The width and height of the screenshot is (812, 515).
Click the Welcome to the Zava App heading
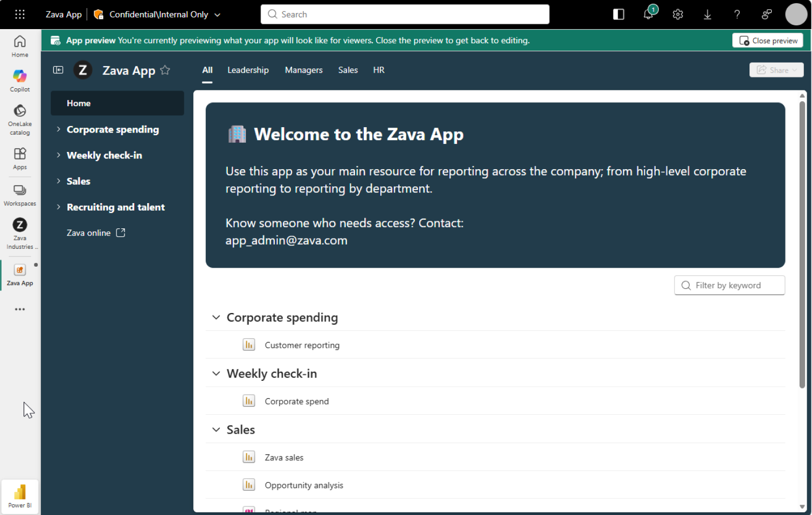pos(359,134)
